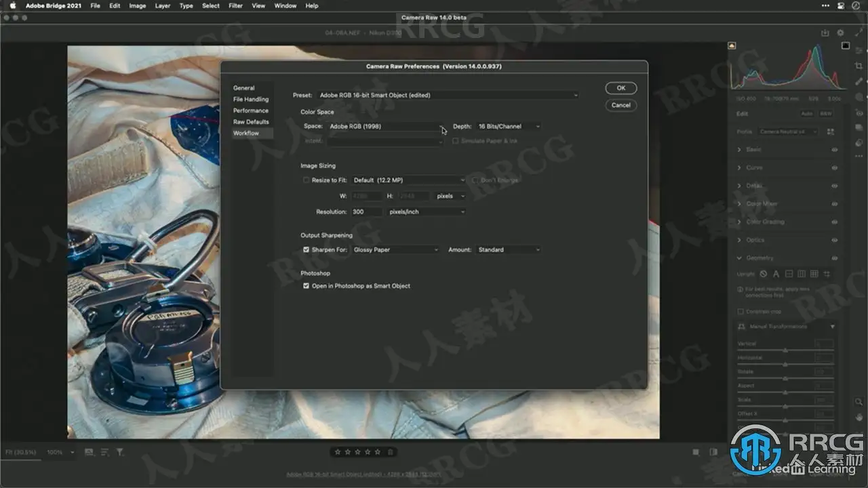Screen dimensions: 868x488
Task: Open the Space Adobe RGB dropdown
Action: 386,126
